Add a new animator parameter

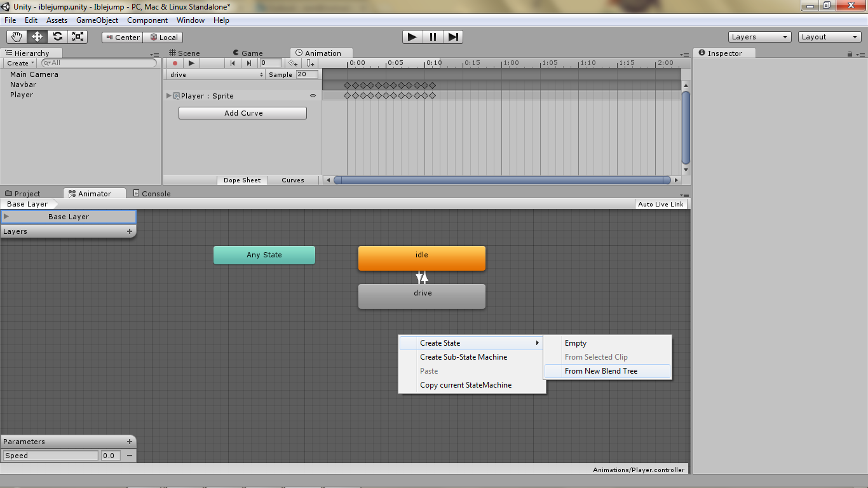click(130, 442)
